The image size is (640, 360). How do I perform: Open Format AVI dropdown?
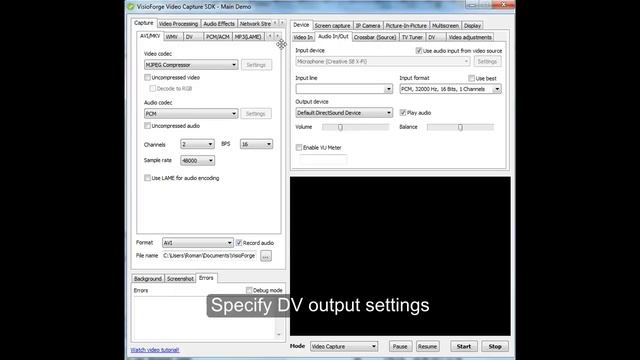coord(198,242)
